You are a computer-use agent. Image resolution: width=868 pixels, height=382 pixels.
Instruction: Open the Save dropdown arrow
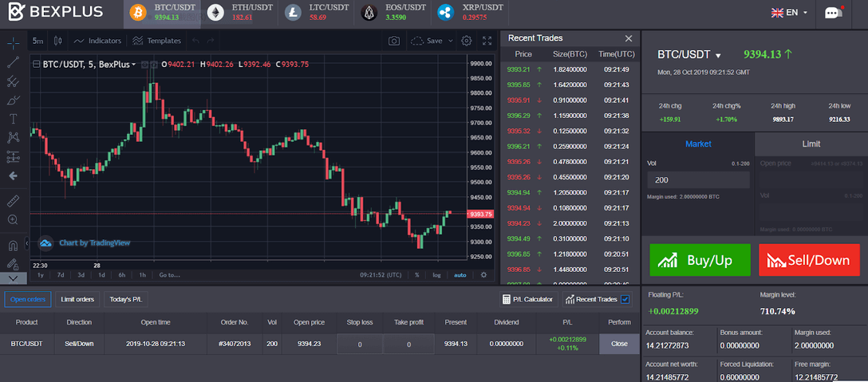450,41
